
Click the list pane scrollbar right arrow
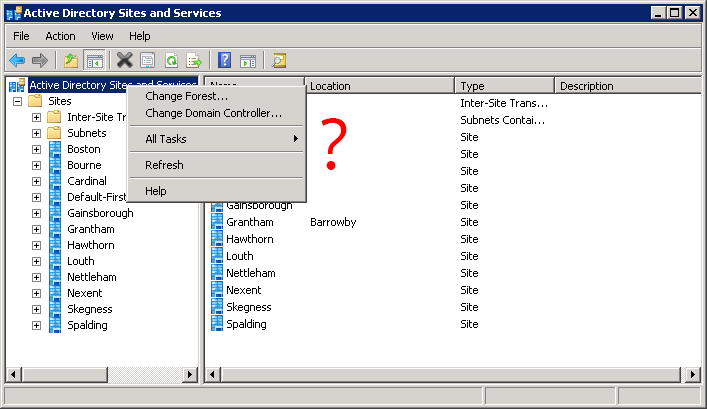693,374
